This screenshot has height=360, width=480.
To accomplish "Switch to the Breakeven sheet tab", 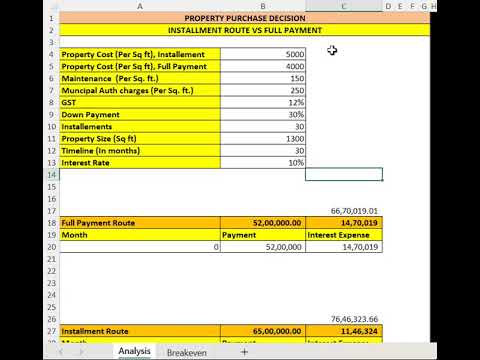I will pyautogui.click(x=187, y=352).
